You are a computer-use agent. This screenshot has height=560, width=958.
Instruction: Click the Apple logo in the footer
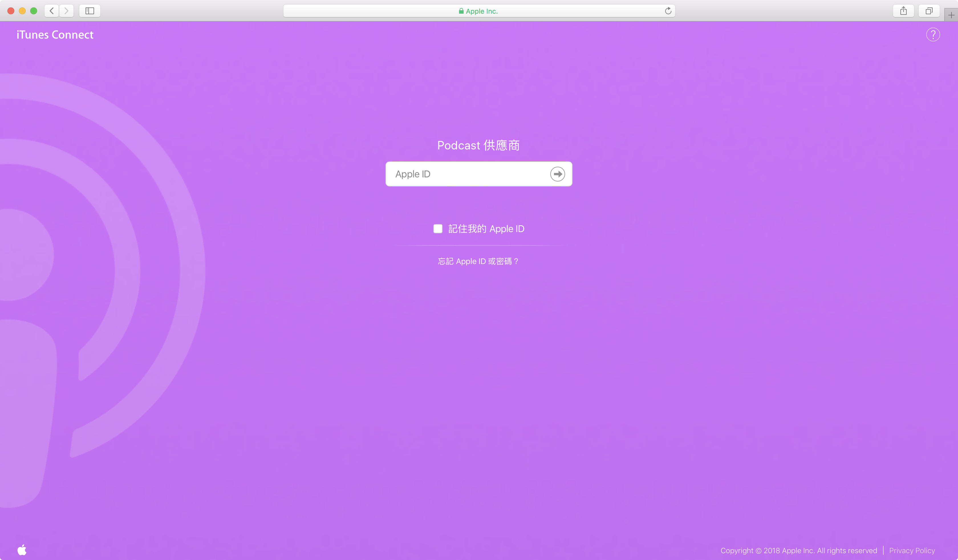pos(22,550)
